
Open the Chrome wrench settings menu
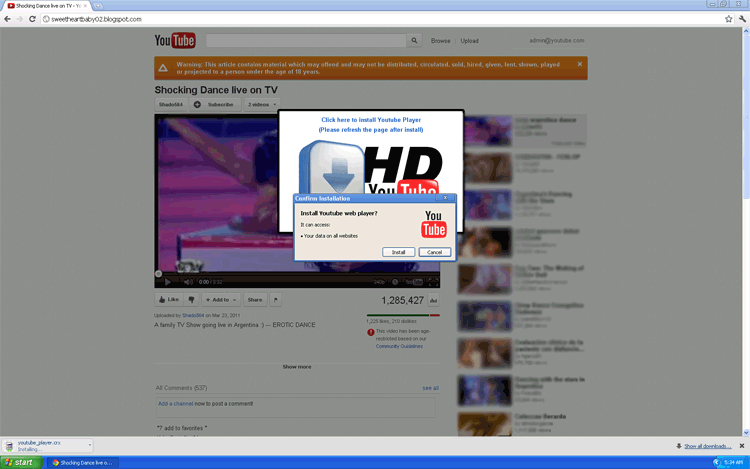742,19
